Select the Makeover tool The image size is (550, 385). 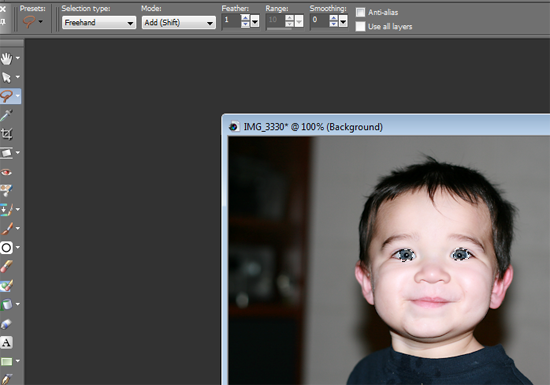click(x=6, y=191)
